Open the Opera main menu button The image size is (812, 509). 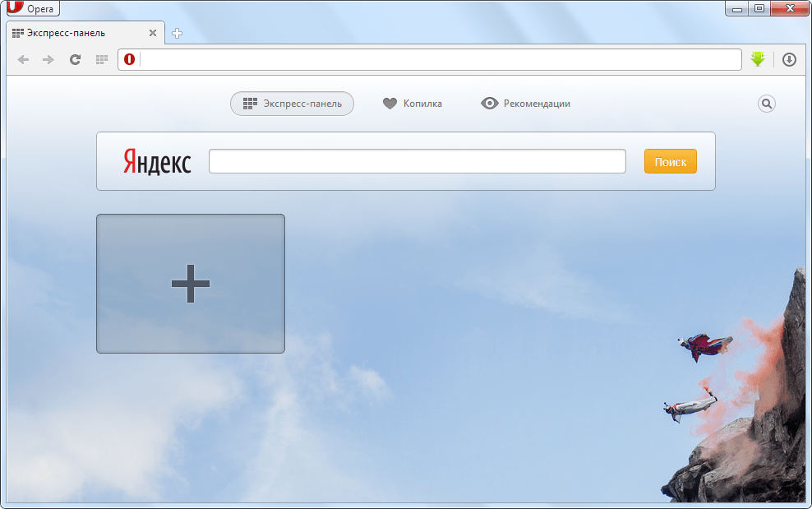[33, 8]
